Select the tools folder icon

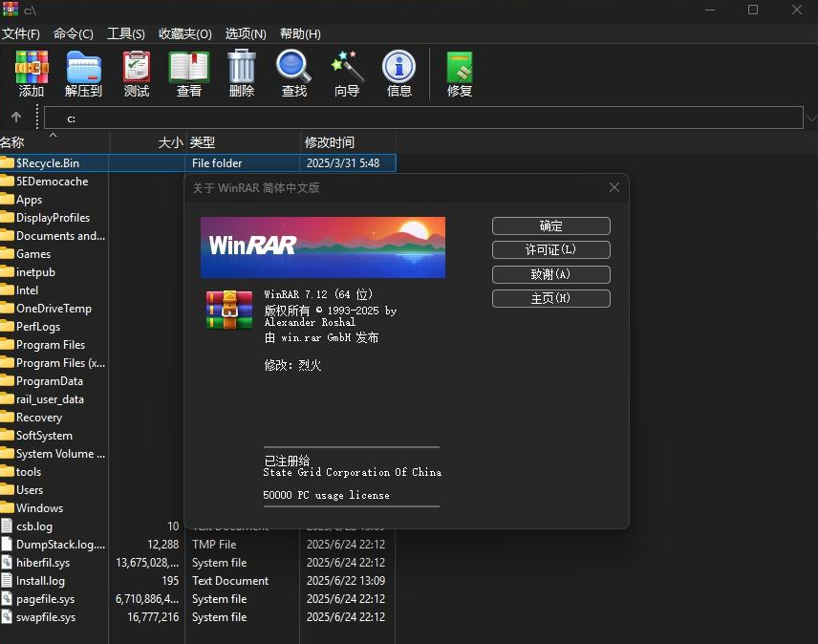click(8, 471)
